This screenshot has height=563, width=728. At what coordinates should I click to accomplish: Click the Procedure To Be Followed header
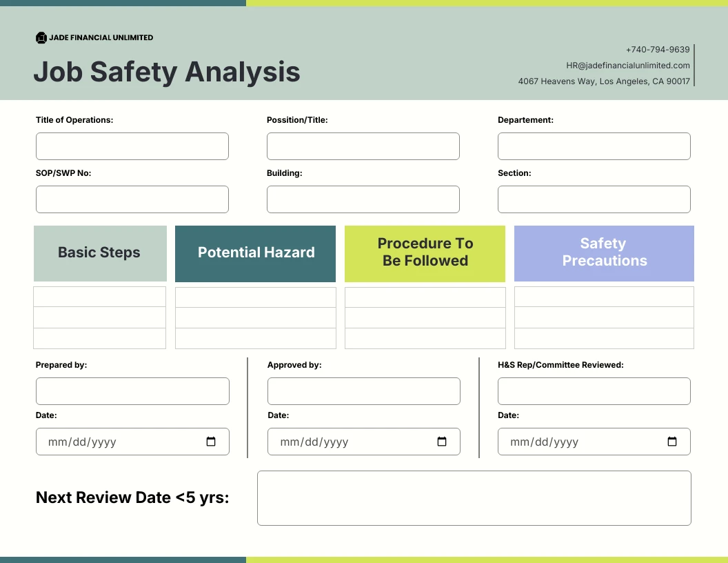pos(425,253)
